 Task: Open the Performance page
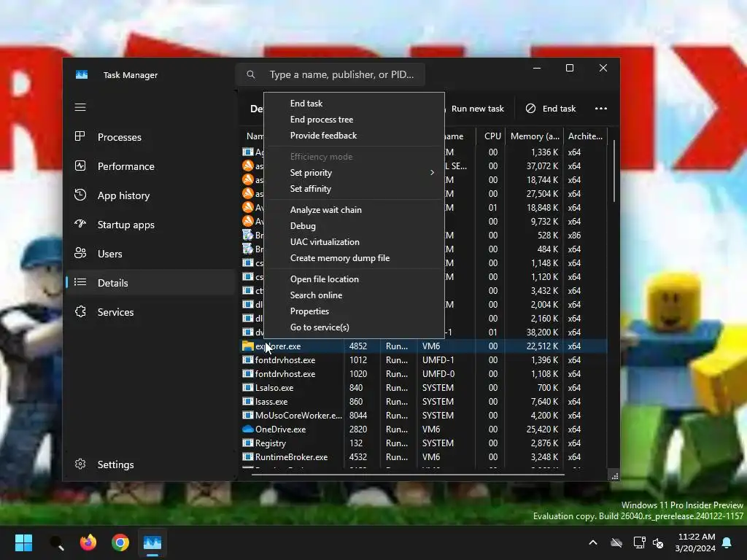(151, 166)
